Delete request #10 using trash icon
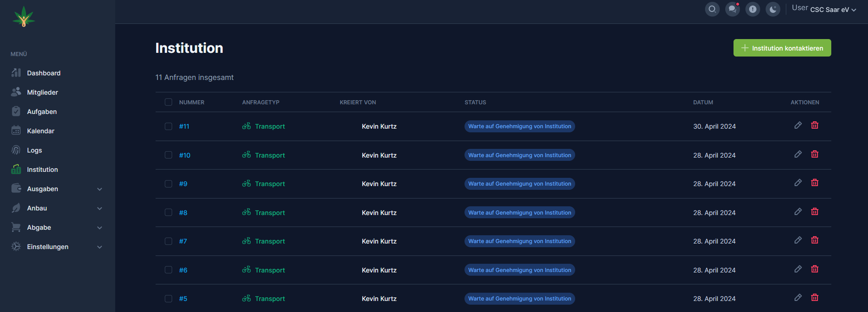Screen dimensions: 868x312 814,154
